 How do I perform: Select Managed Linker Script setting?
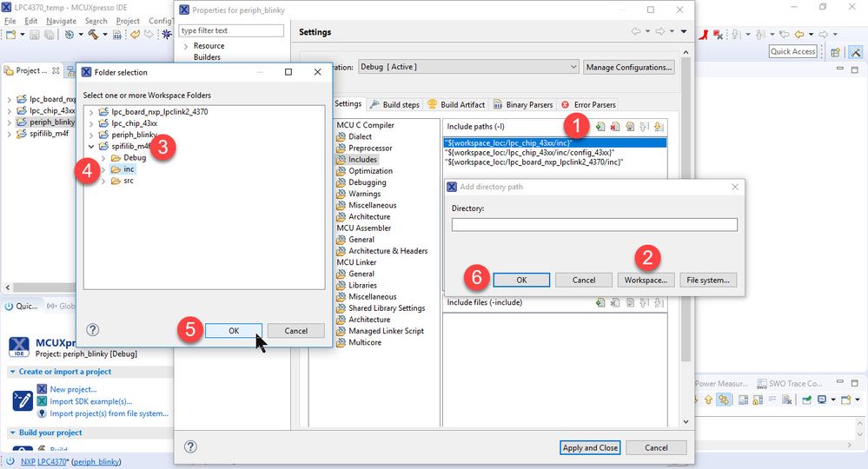pyautogui.click(x=386, y=331)
